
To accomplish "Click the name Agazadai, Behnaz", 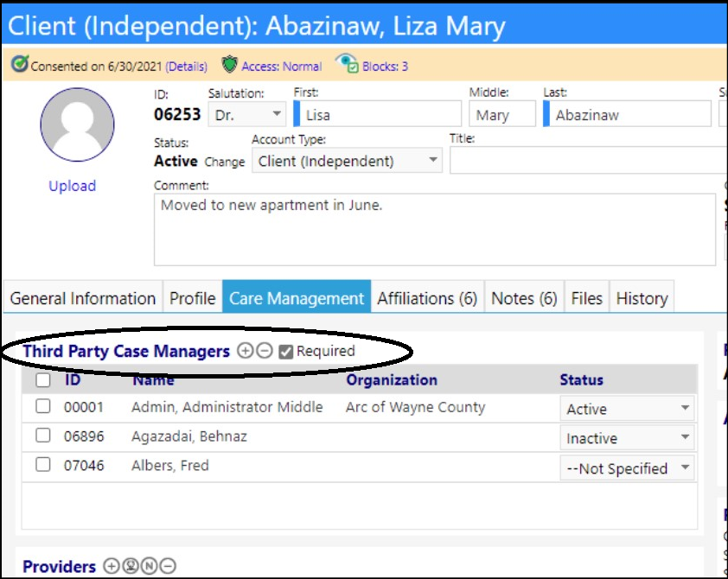I will click(x=189, y=436).
